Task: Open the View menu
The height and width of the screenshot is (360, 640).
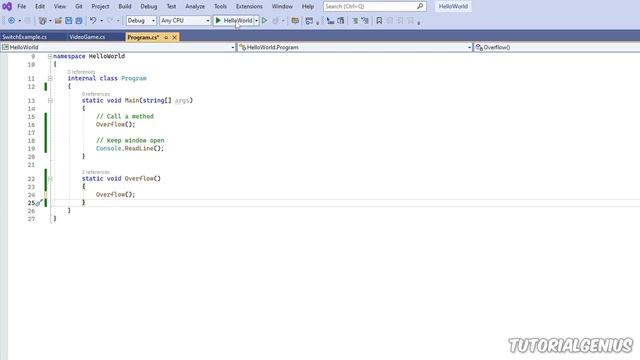Action: pos(60,6)
